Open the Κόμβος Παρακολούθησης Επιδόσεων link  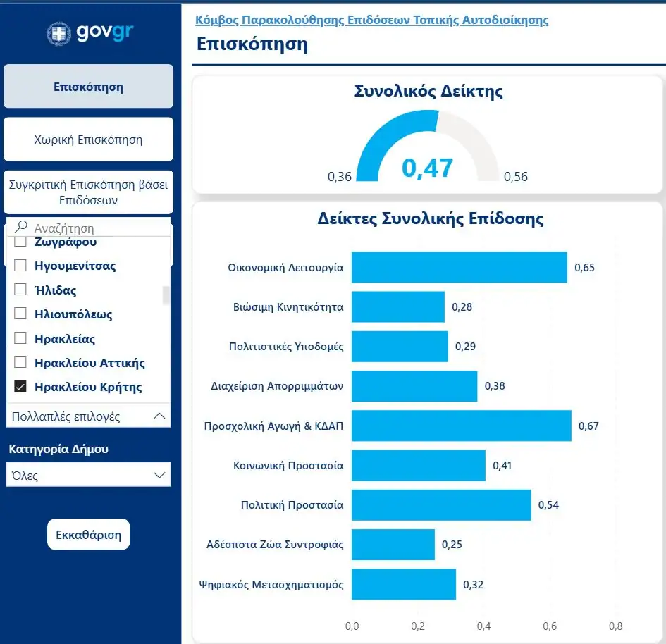coord(371,20)
